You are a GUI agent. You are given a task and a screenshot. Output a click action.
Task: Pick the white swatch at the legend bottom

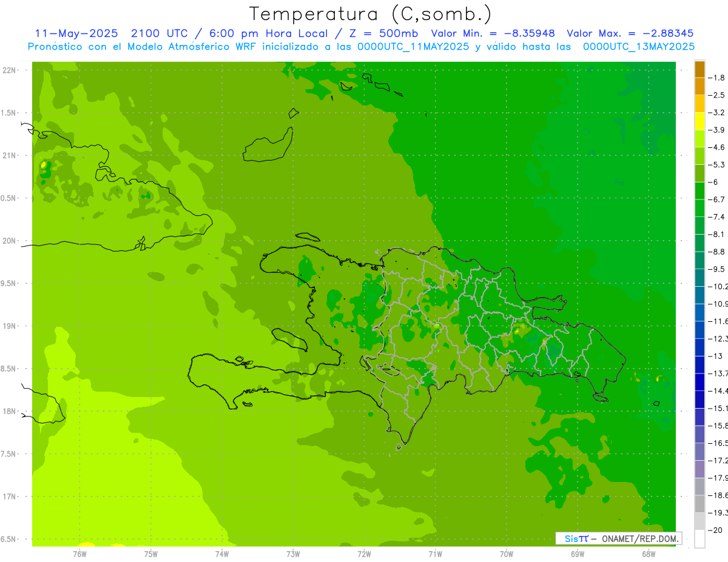coord(699,539)
